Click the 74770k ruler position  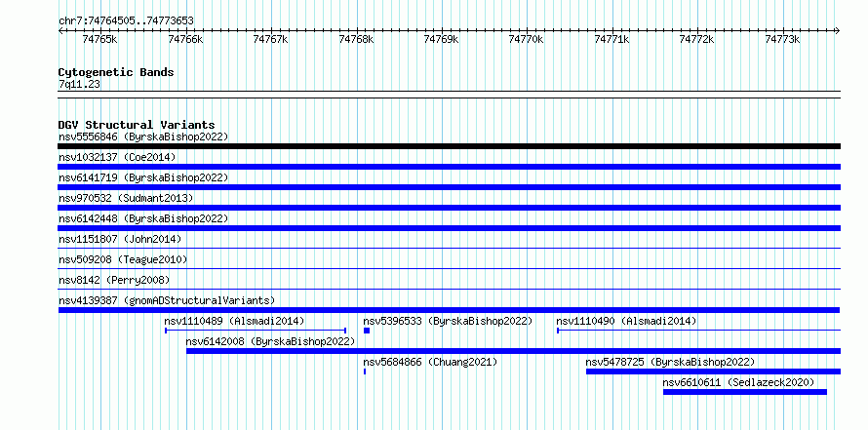[x=527, y=39]
